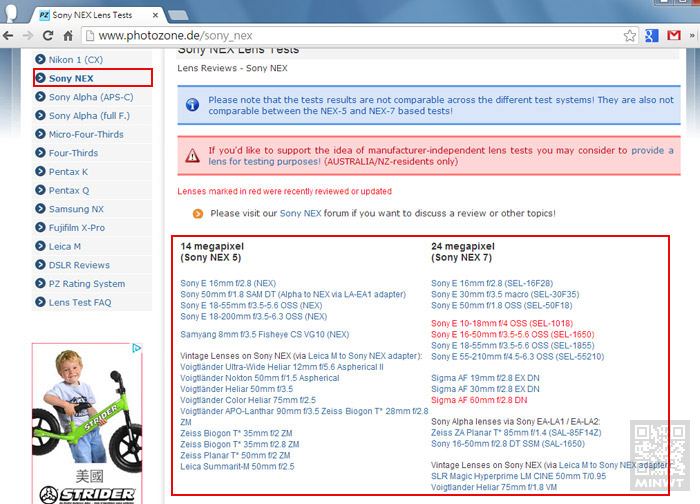Open the browser home page icon
This screenshot has width=700, height=504.
pyautogui.click(x=68, y=35)
